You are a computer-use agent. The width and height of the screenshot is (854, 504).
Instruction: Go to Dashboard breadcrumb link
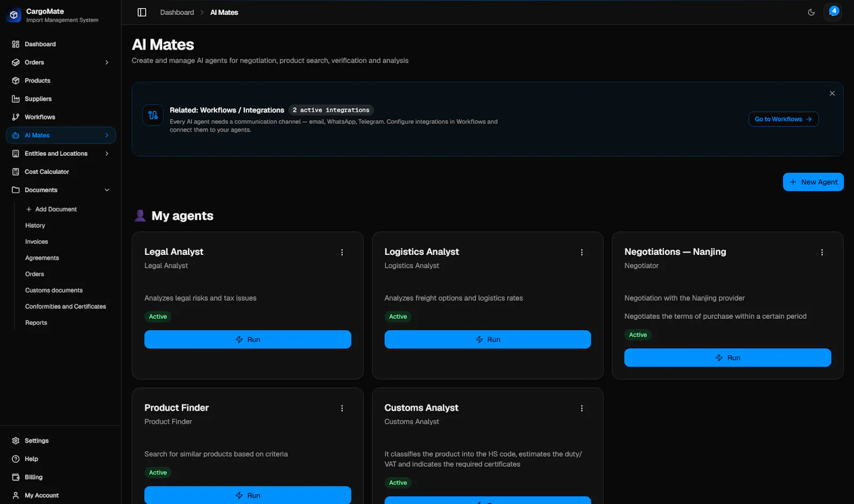pyautogui.click(x=177, y=12)
